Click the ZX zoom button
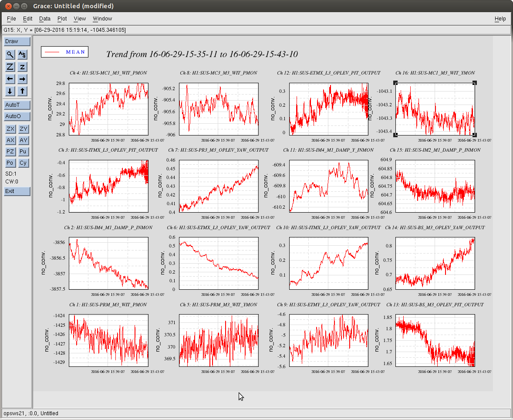The width and height of the screenshot is (513, 420). 10,129
